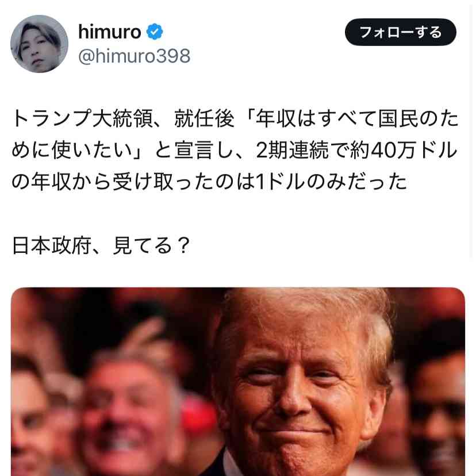476x476 pixels.
Task: Click the line ending 1ドルのみだった
Action: [x=209, y=182]
